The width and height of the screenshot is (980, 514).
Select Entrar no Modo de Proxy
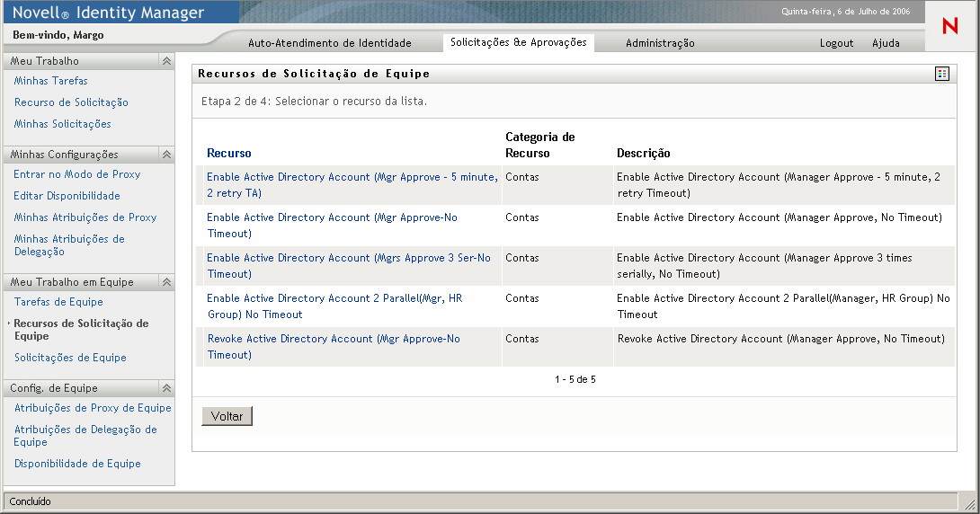tap(77, 174)
